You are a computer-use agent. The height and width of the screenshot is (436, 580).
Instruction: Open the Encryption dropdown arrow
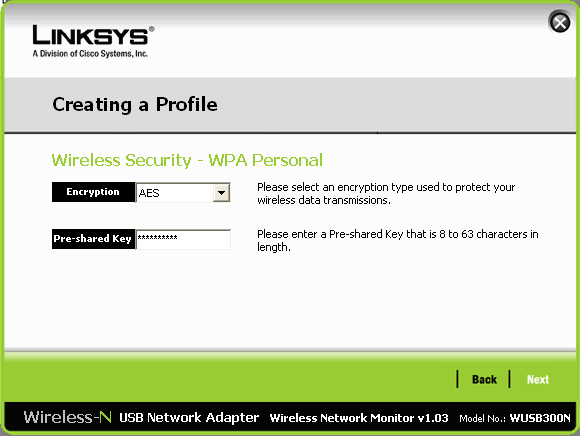pyautogui.click(x=221, y=193)
